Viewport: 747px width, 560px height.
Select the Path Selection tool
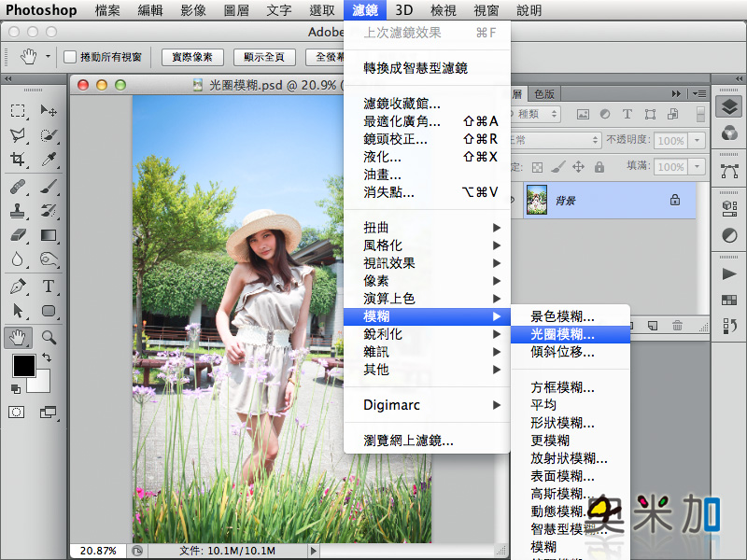(18, 311)
